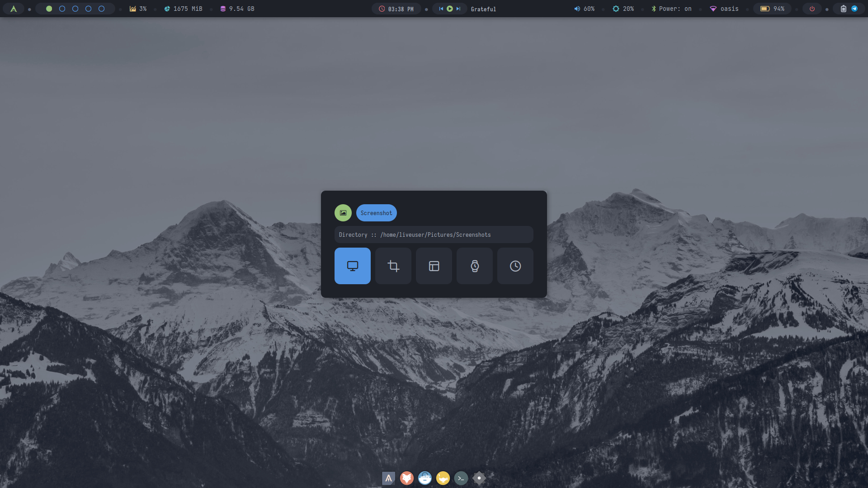Skip to the previous music track
Screen dimensions: 868x488
(x=441, y=9)
